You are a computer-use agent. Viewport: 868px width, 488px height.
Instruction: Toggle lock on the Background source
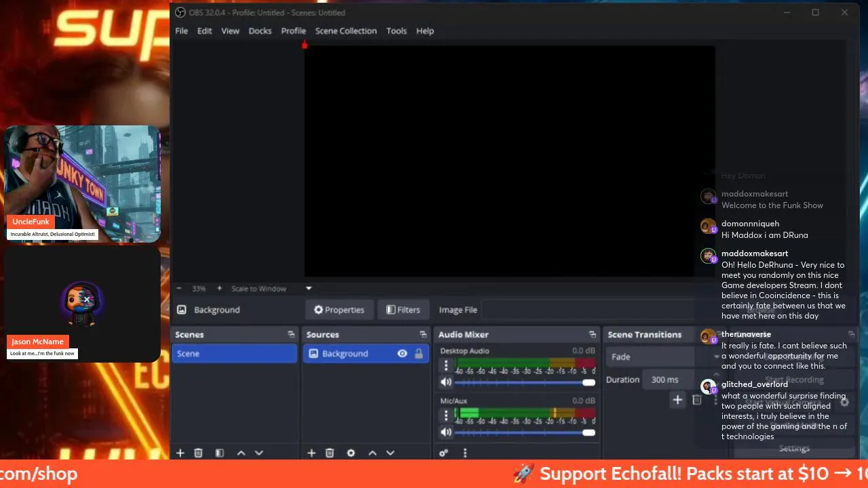point(418,353)
